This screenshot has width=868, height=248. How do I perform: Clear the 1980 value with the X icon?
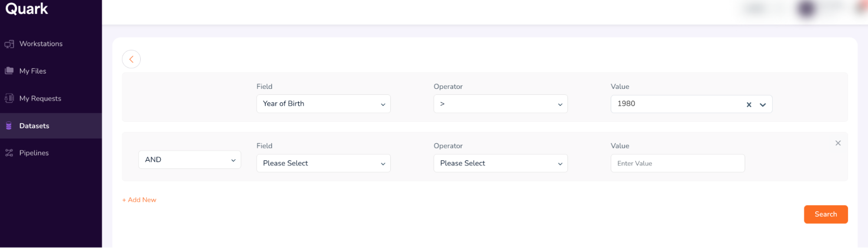[x=749, y=104]
